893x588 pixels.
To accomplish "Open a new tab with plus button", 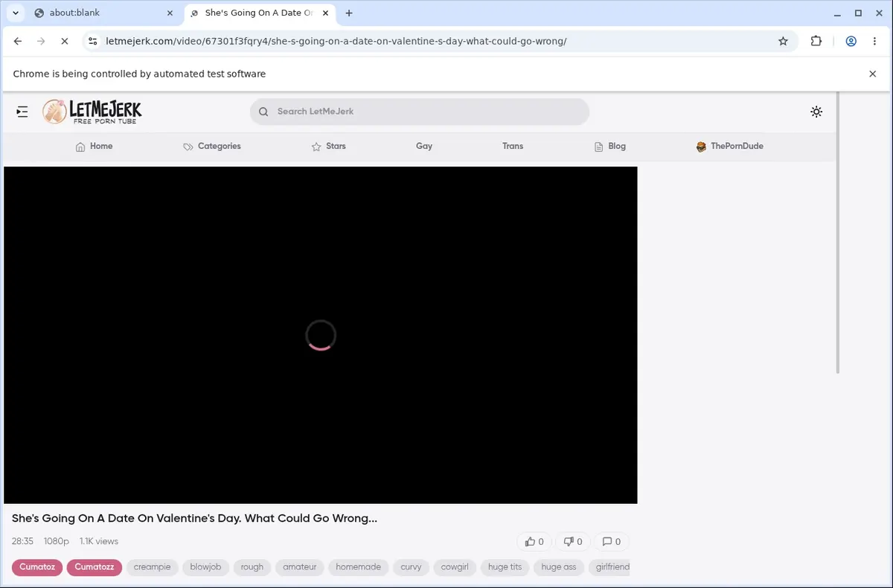I will 349,13.
